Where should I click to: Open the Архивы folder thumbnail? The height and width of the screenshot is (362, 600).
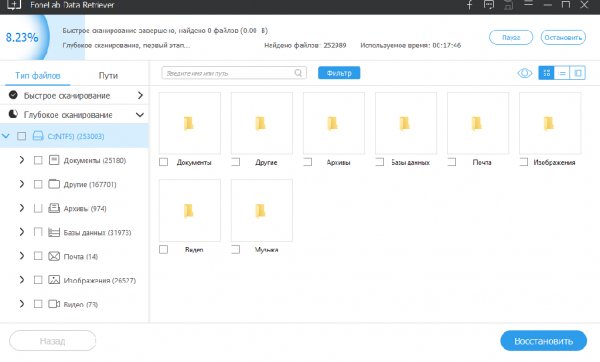(334, 123)
